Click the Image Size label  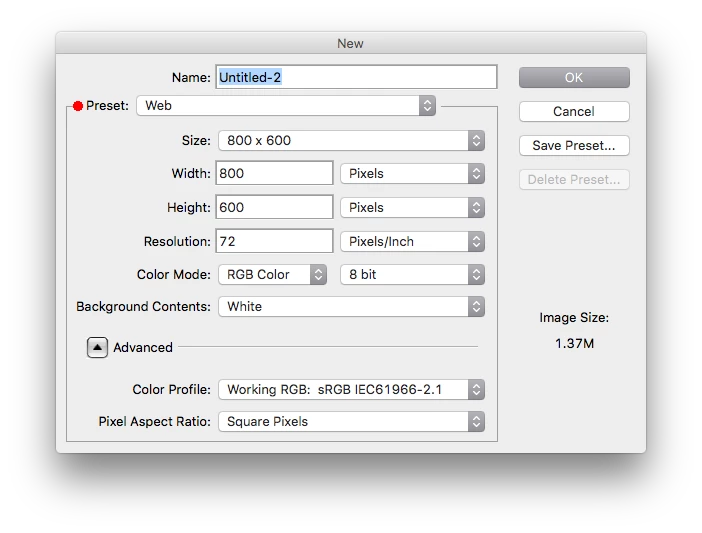point(574,318)
